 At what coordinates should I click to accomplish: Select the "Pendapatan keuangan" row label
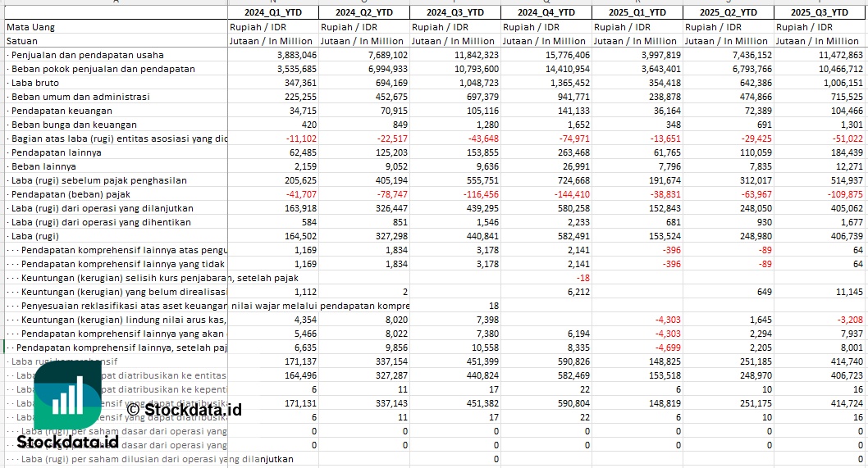(62, 111)
